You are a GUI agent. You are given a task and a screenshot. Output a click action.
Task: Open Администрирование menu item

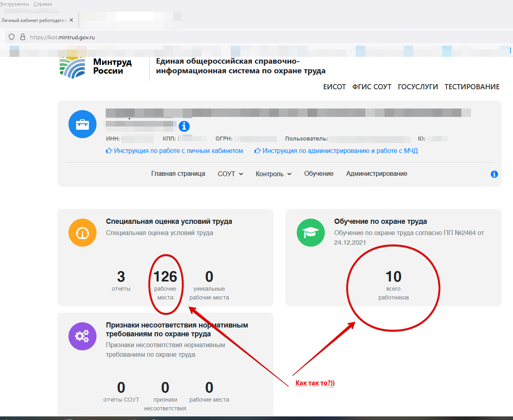coord(377,174)
